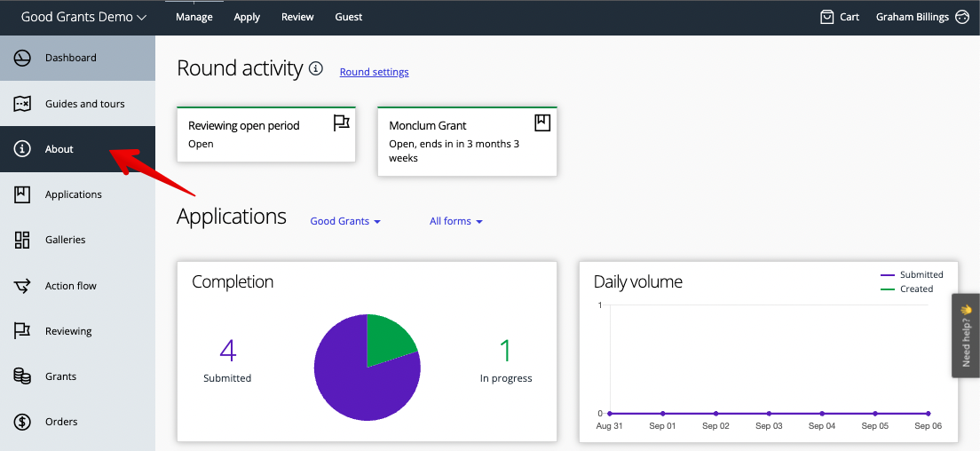Click the shopping Cart icon in header
This screenshot has width=980, height=451.
[x=827, y=17]
